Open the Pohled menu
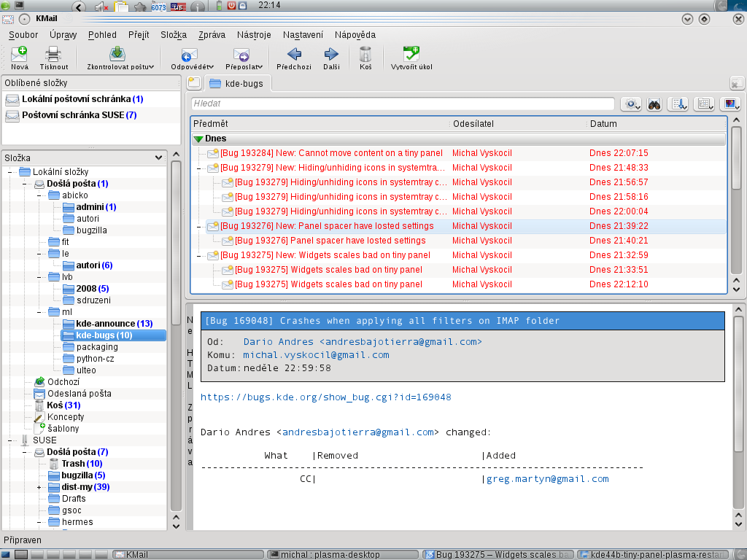The image size is (747, 560). click(102, 35)
